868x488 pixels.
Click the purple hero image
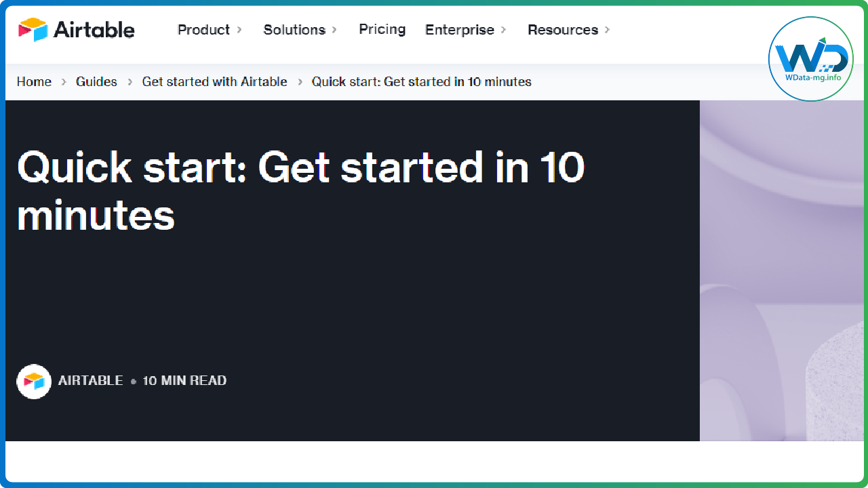(783, 271)
